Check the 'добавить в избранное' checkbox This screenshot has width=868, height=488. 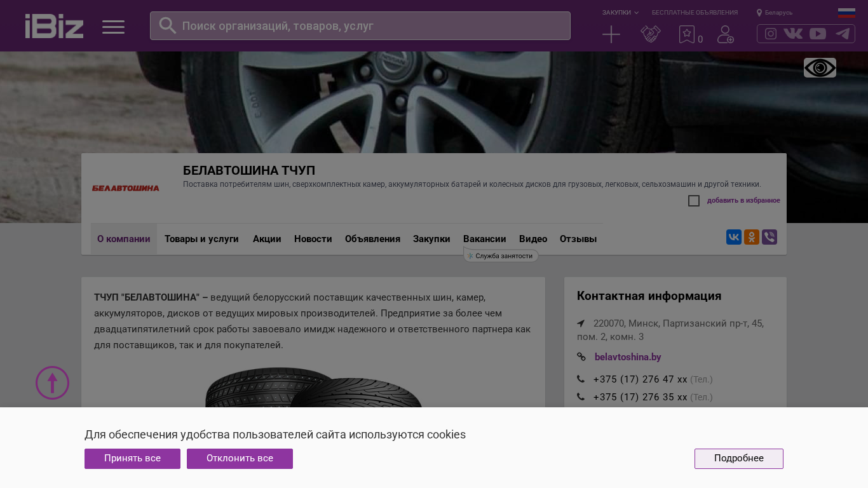694,201
